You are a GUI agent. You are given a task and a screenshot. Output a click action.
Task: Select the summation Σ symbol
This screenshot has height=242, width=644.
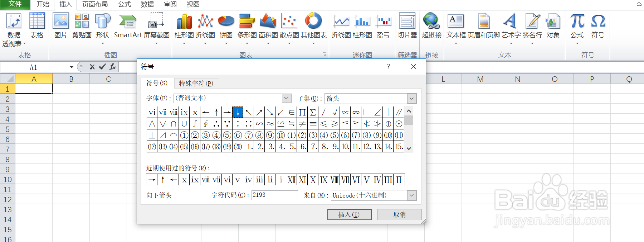coord(313,112)
